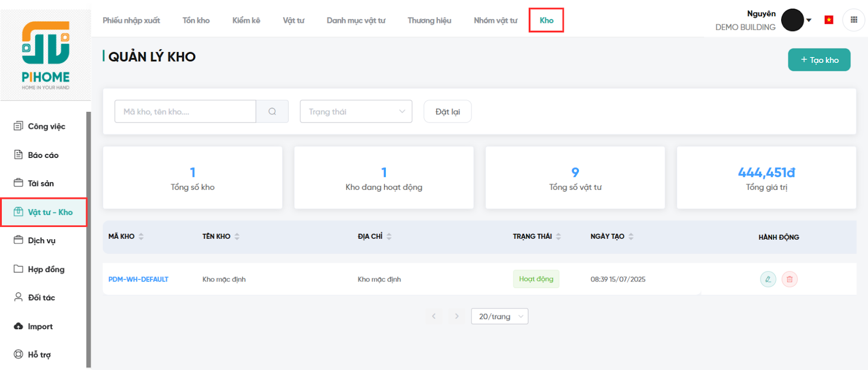Image resolution: width=868 pixels, height=370 pixels.
Task: Open Import from the sidebar
Action: 40,327
